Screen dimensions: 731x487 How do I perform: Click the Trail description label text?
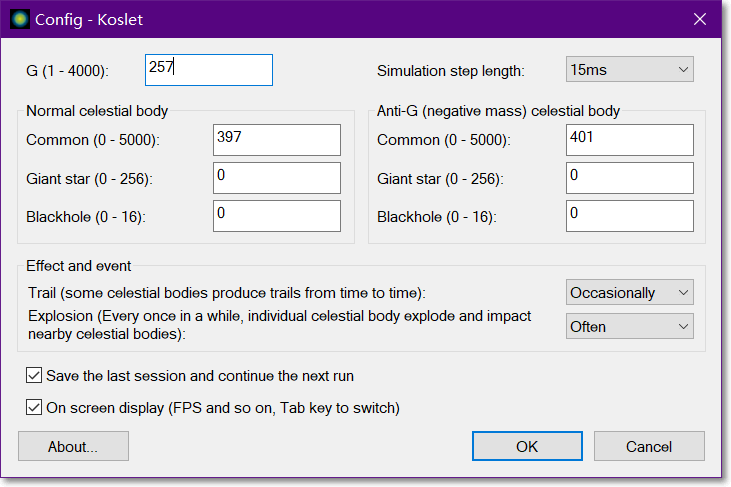[x=227, y=293]
